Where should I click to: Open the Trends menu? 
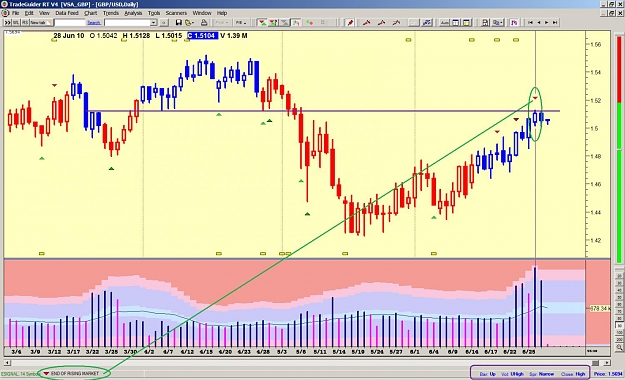[111, 13]
